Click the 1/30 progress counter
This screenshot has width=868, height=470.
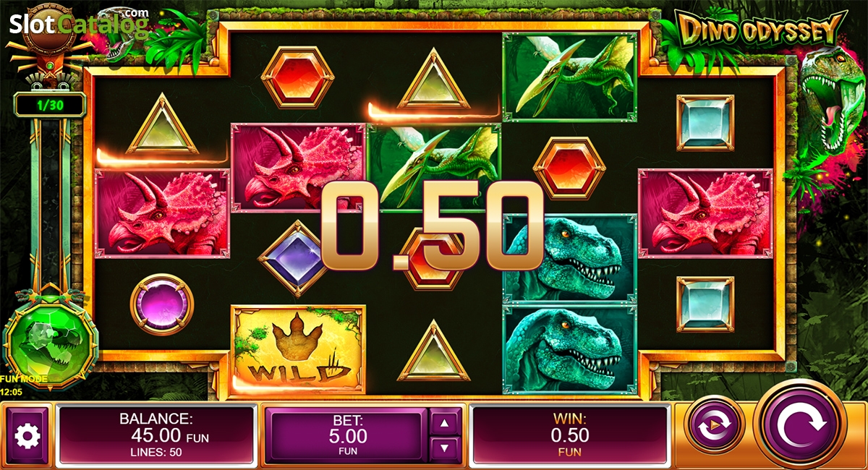pyautogui.click(x=49, y=105)
